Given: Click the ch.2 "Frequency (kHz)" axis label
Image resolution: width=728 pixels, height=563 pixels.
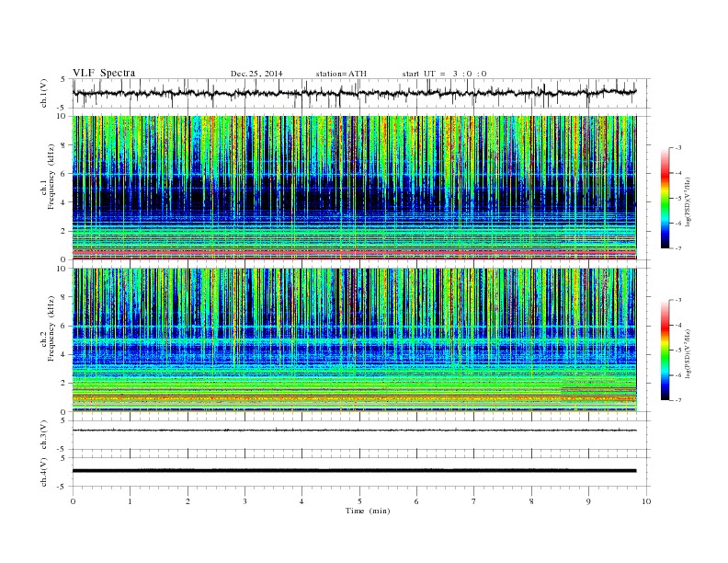Looking at the screenshot, I should pos(51,327).
